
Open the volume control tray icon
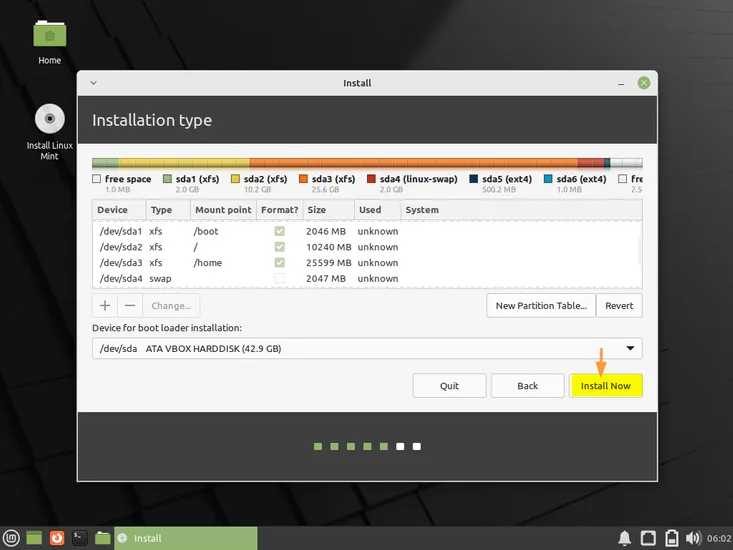click(x=693, y=538)
